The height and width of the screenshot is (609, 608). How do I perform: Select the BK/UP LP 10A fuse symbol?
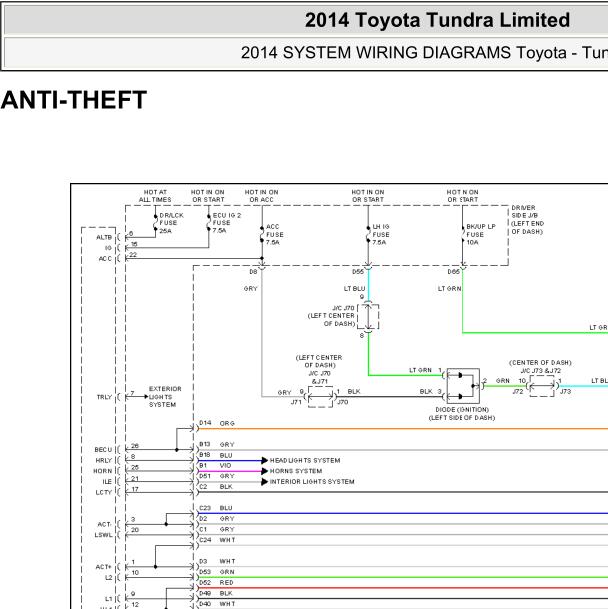click(462, 234)
